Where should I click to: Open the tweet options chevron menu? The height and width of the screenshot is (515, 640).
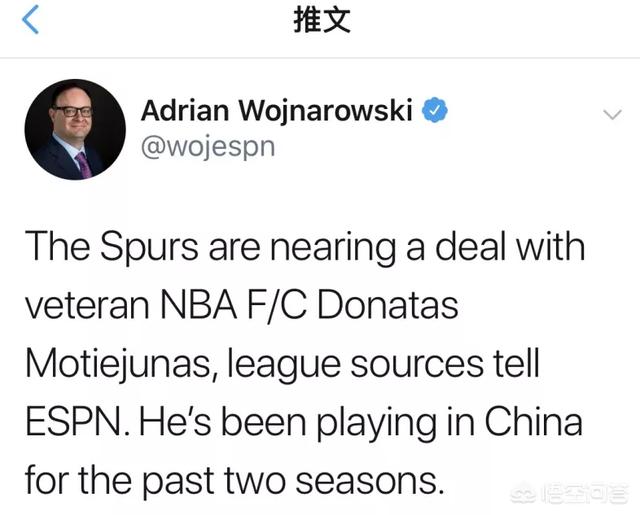(612, 114)
